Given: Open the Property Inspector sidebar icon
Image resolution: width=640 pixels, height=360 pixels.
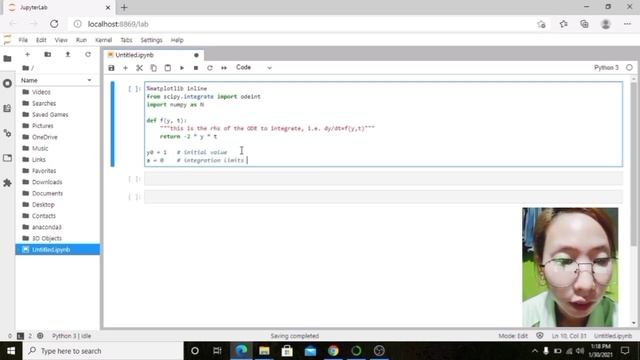Looking at the screenshot, I should 7,133.
